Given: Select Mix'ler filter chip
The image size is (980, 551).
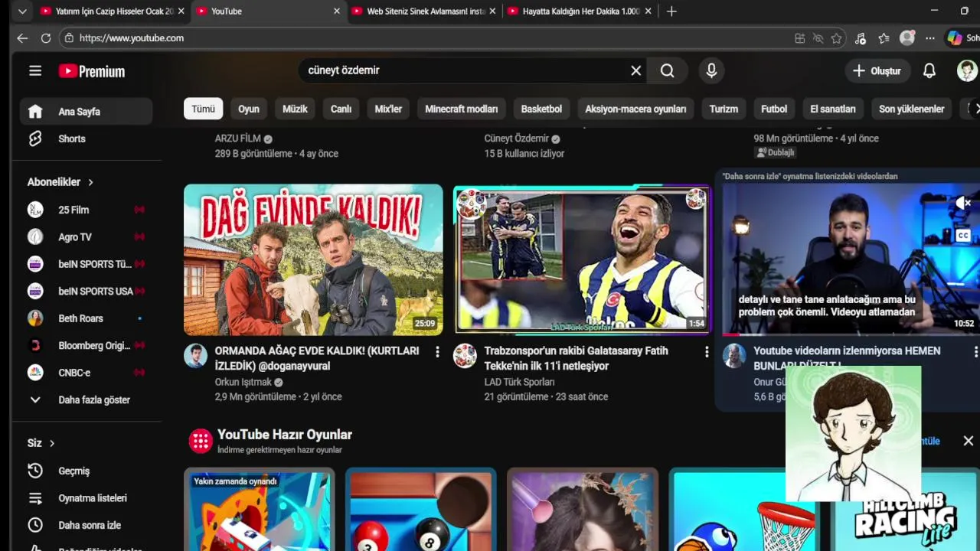Looking at the screenshot, I should [388, 109].
